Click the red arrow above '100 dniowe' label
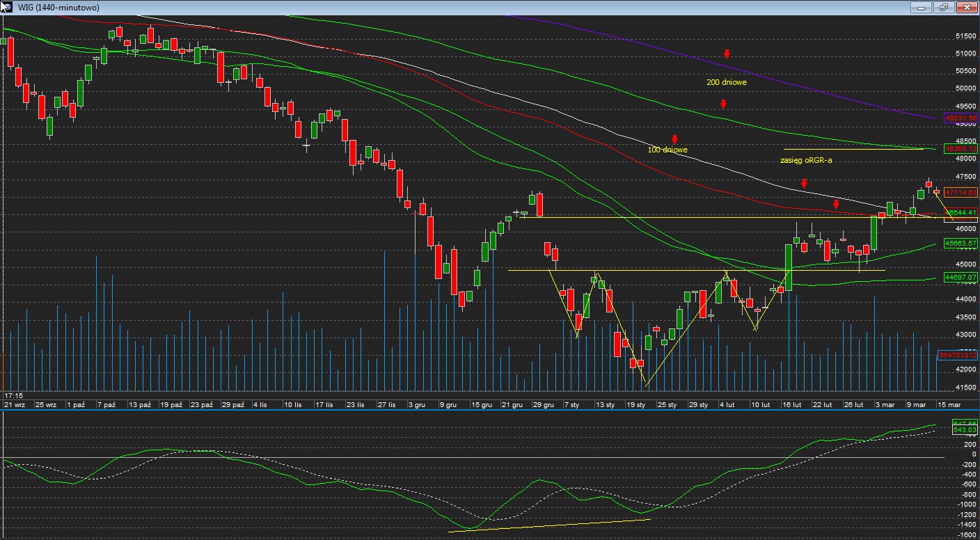The height and width of the screenshot is (540, 980). (674, 139)
